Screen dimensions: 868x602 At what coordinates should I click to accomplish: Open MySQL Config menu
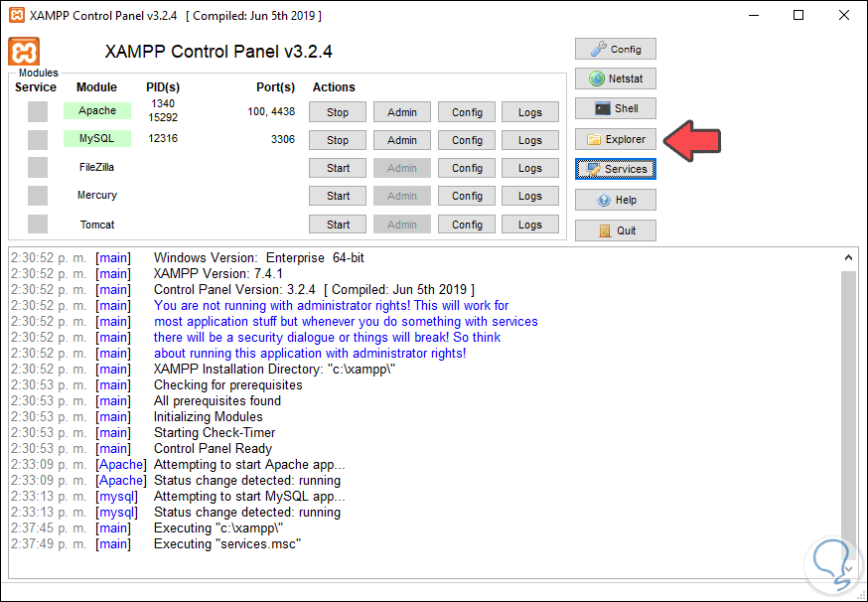click(467, 140)
